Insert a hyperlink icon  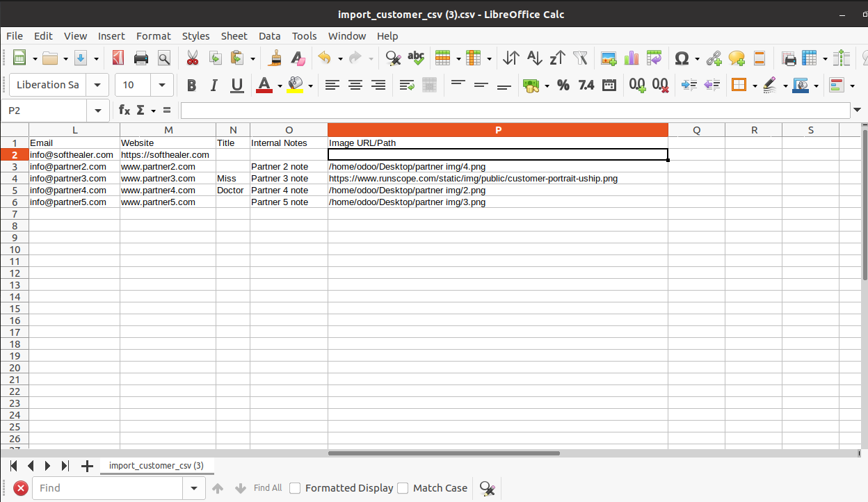(x=714, y=58)
